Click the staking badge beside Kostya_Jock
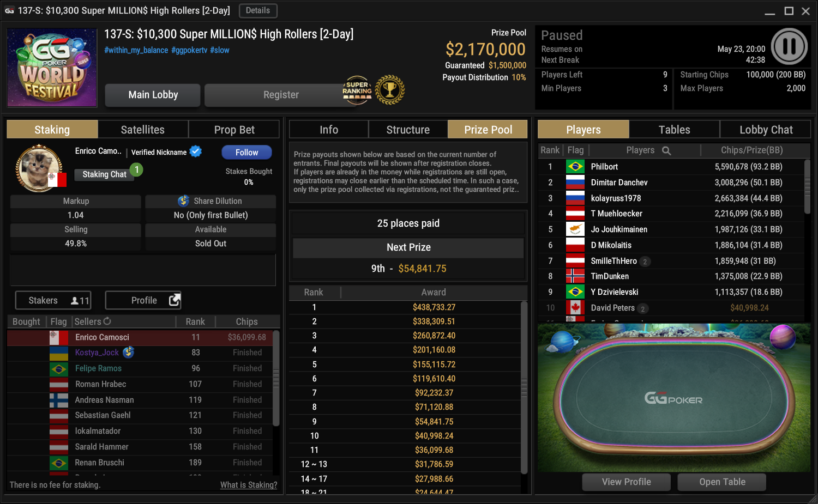Screen dimensions: 818x504 129,353
